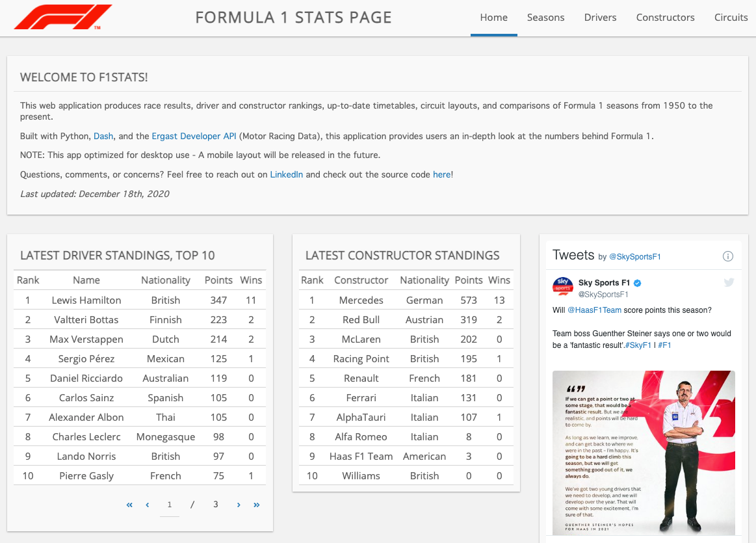The image size is (756, 543).
Task: Click the Racing Point cell
Action: click(361, 359)
